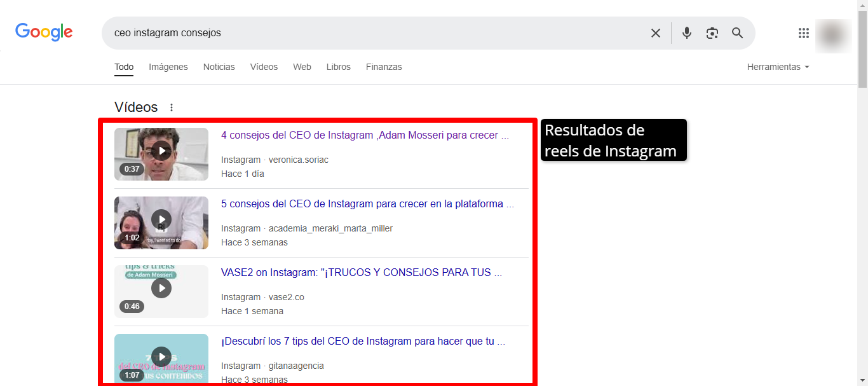Click the magnifying glass search icon

[x=737, y=33]
